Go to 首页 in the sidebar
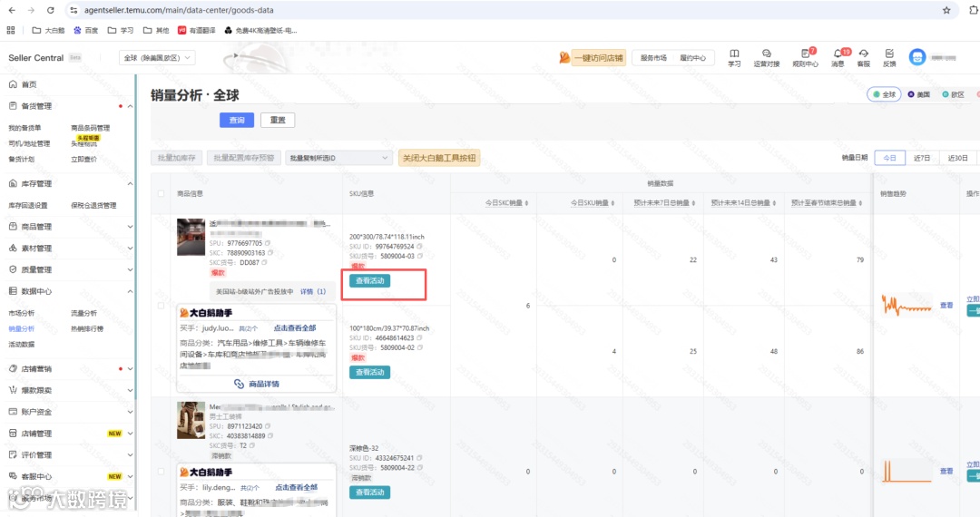The width and height of the screenshot is (980, 517). click(29, 84)
